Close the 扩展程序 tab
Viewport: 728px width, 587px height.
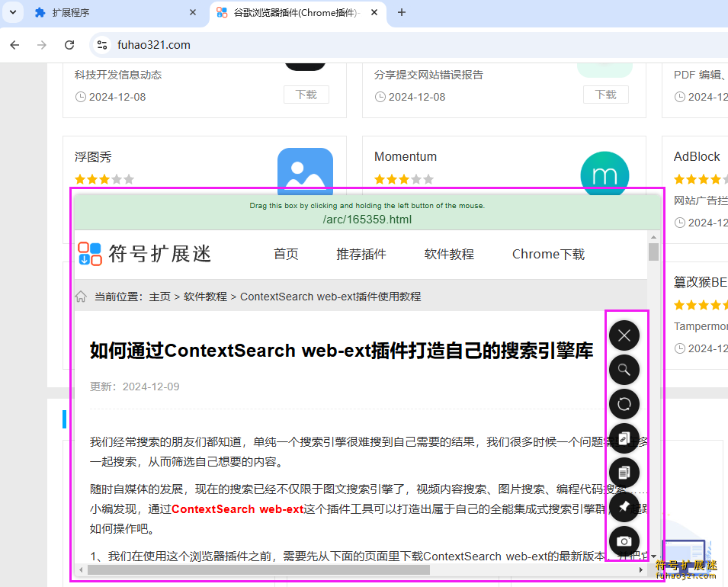pos(193,12)
